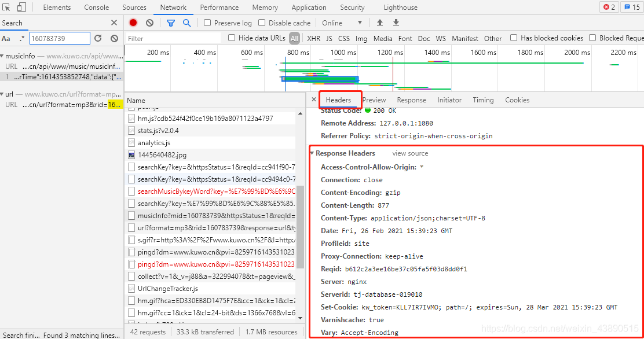
Task: Click the import HAR upload arrow
Action: [x=380, y=23]
